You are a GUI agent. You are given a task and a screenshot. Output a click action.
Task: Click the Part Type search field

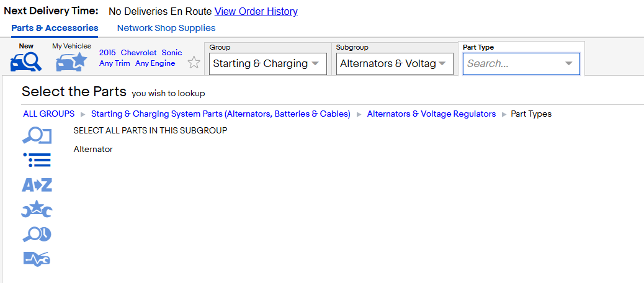(x=521, y=64)
